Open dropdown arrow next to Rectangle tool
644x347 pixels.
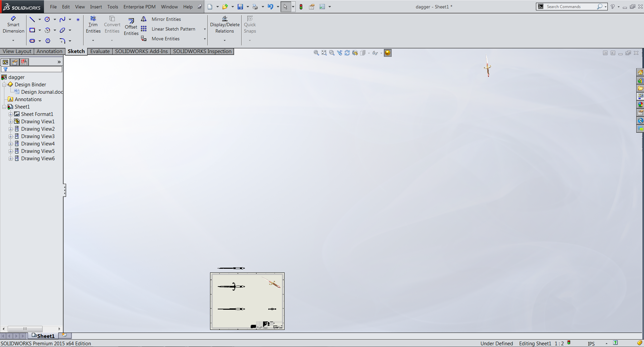pyautogui.click(x=40, y=30)
